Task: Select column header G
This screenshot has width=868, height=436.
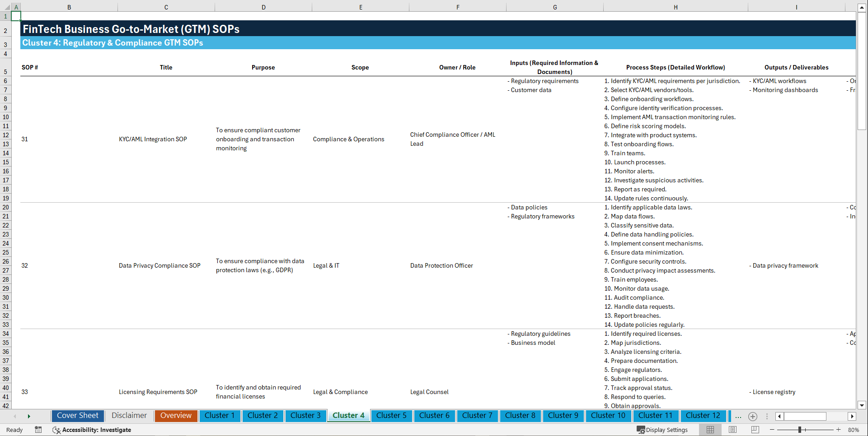Action: point(554,7)
